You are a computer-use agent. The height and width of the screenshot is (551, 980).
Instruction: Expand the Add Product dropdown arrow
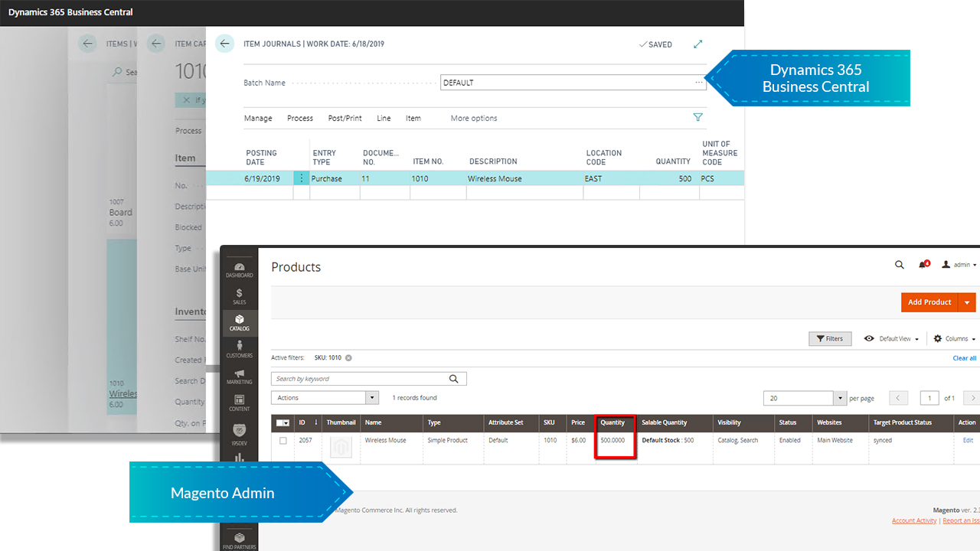(967, 302)
